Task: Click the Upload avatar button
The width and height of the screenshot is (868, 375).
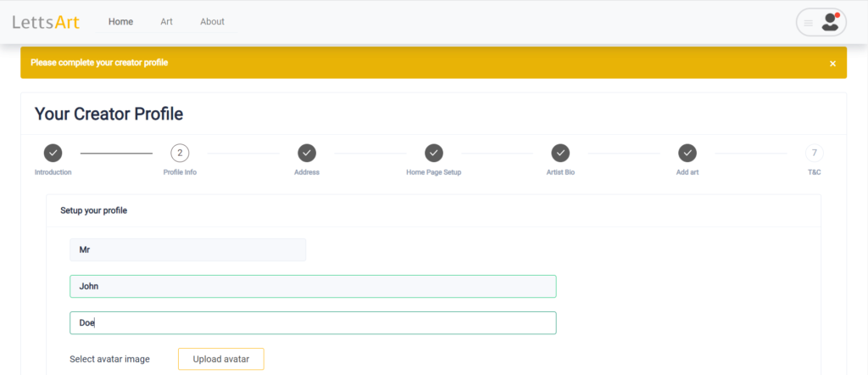Action: (221, 359)
